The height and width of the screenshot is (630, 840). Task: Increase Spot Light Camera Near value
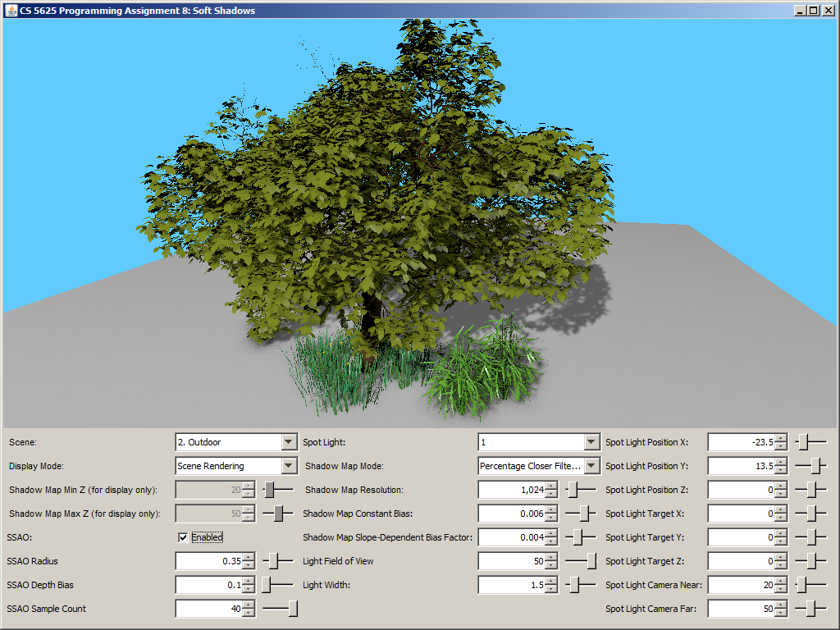tap(780, 581)
